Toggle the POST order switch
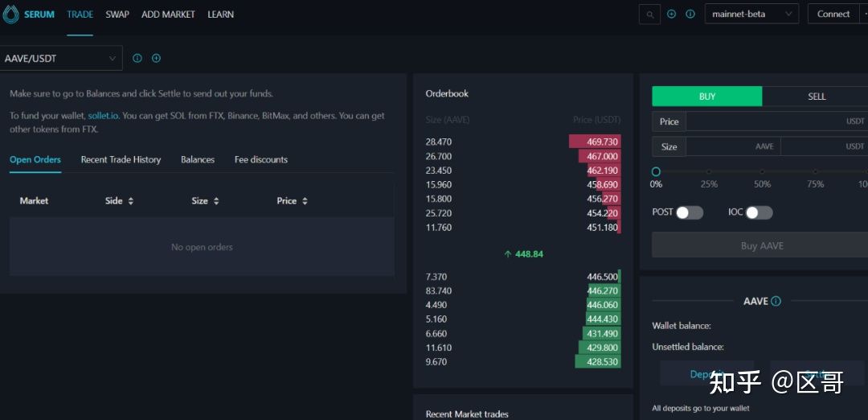 (690, 212)
